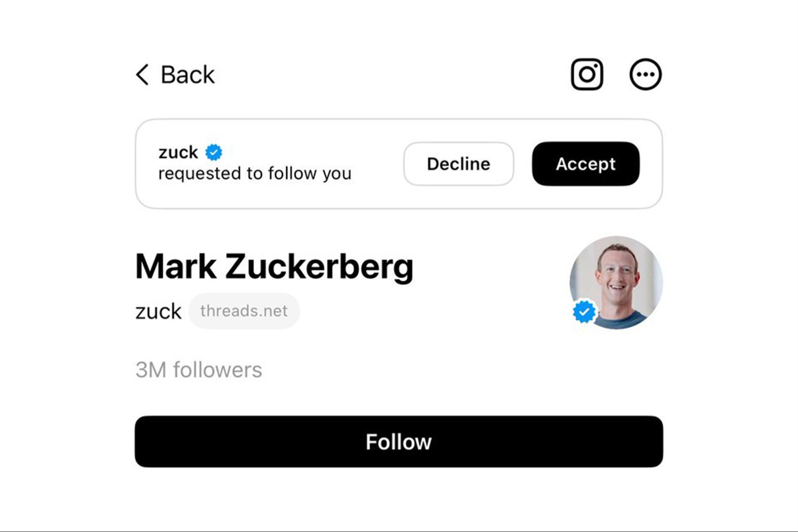Screen dimensions: 798x532
Task: Follow Mark Zuckerberg
Action: tap(399, 441)
